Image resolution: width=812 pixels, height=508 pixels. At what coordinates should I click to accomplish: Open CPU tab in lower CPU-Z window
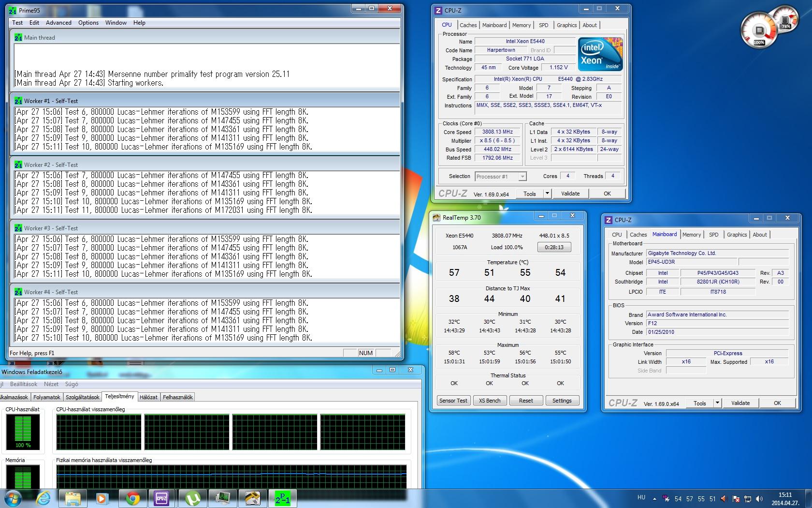(x=617, y=235)
